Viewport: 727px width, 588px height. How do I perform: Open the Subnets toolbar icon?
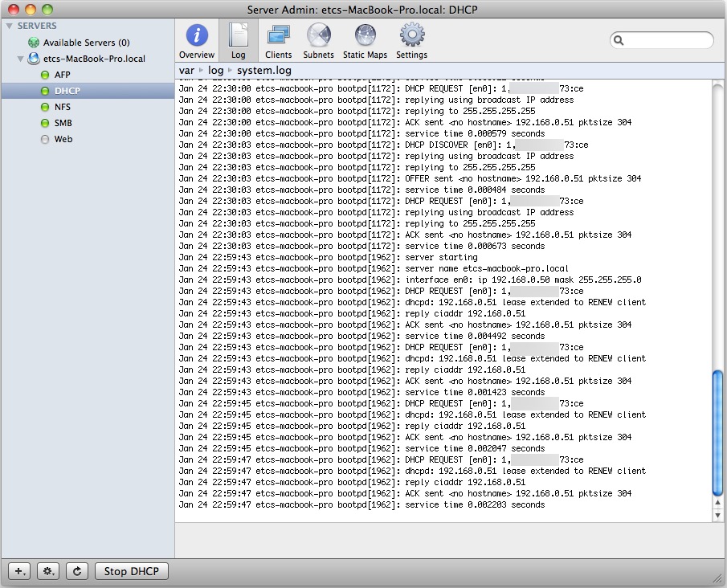(x=319, y=35)
